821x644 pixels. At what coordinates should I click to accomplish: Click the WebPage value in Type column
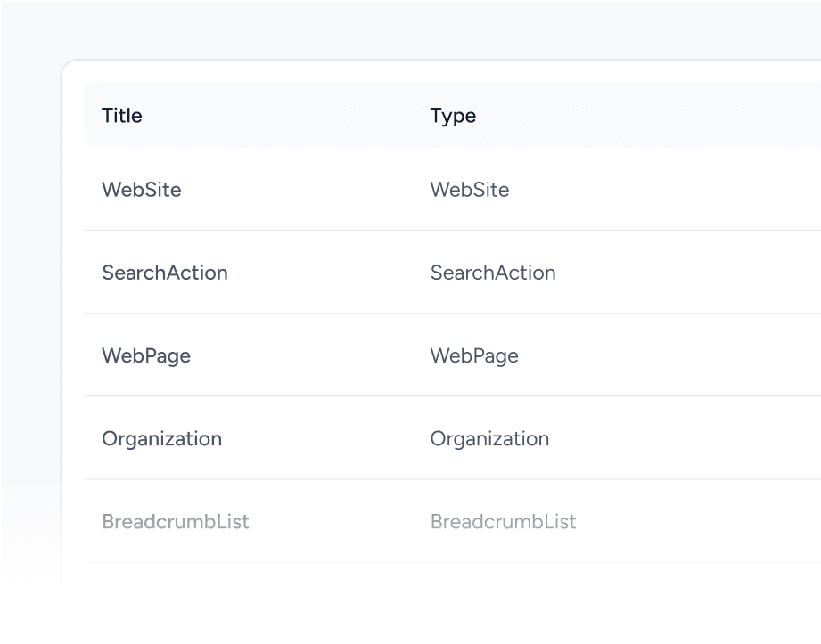474,355
